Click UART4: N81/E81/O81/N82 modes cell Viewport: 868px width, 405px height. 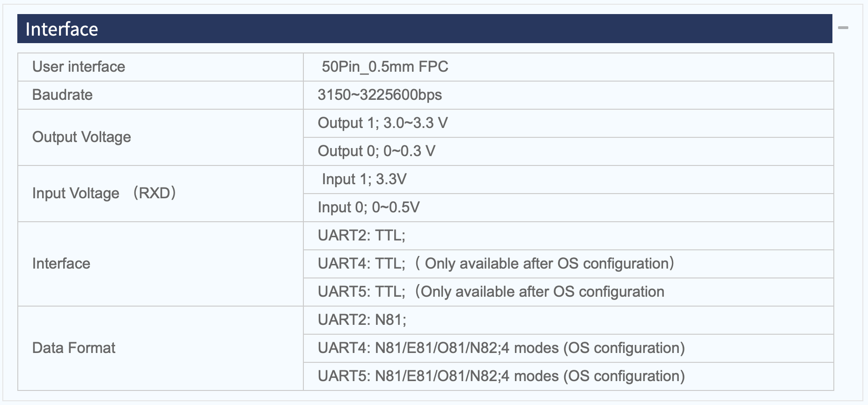point(568,348)
